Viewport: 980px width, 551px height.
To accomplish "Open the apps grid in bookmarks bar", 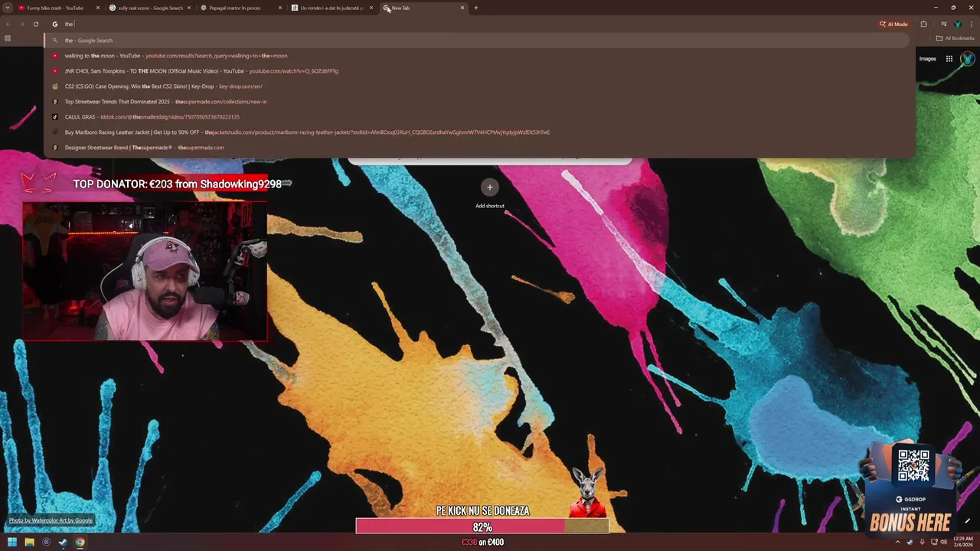I will tap(8, 38).
